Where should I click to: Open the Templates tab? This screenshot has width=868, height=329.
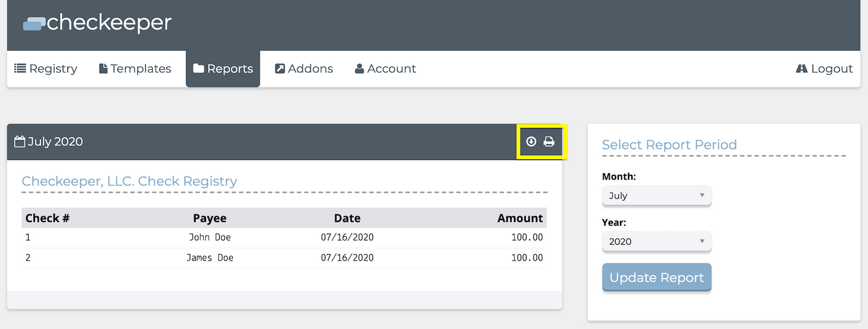[135, 69]
